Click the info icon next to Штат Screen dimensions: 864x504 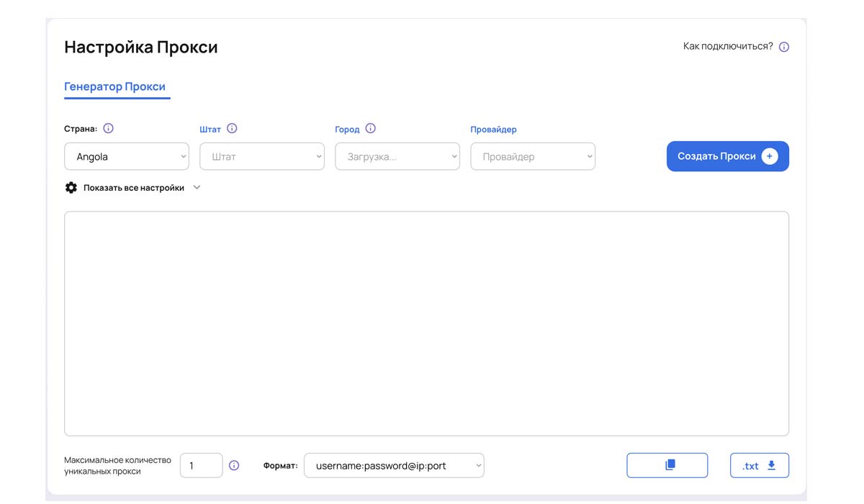pos(232,129)
